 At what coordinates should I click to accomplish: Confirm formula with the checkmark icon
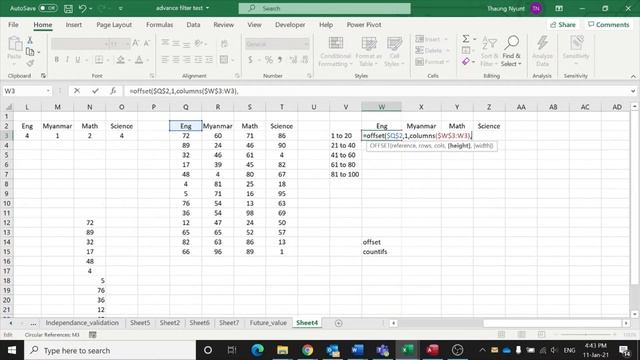(95, 91)
